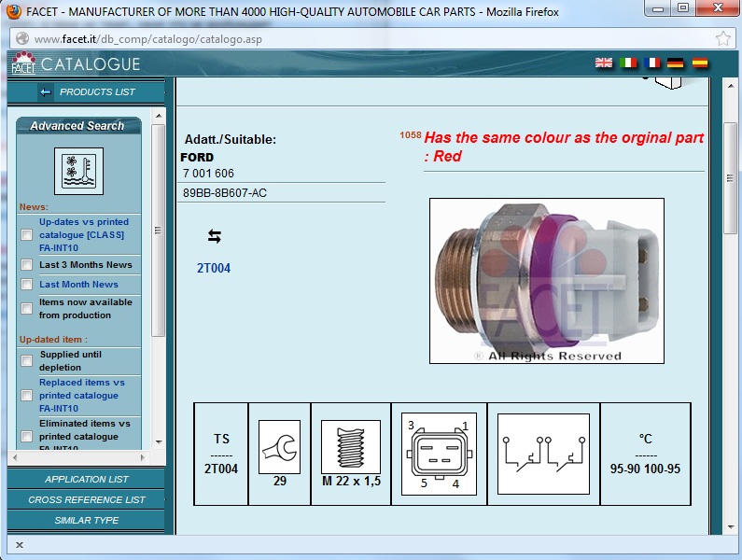Open the connector pin diagram
742x560 pixels.
tap(439, 454)
